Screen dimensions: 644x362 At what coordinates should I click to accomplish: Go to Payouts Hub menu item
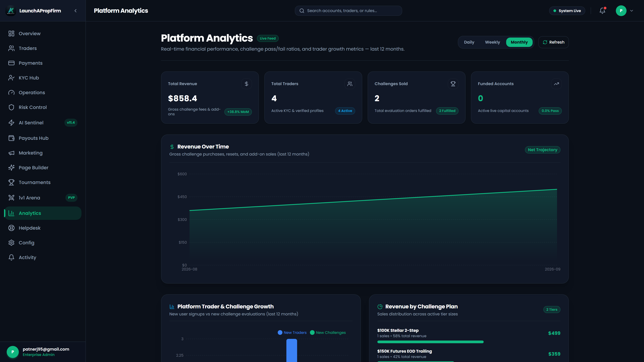tap(43, 138)
